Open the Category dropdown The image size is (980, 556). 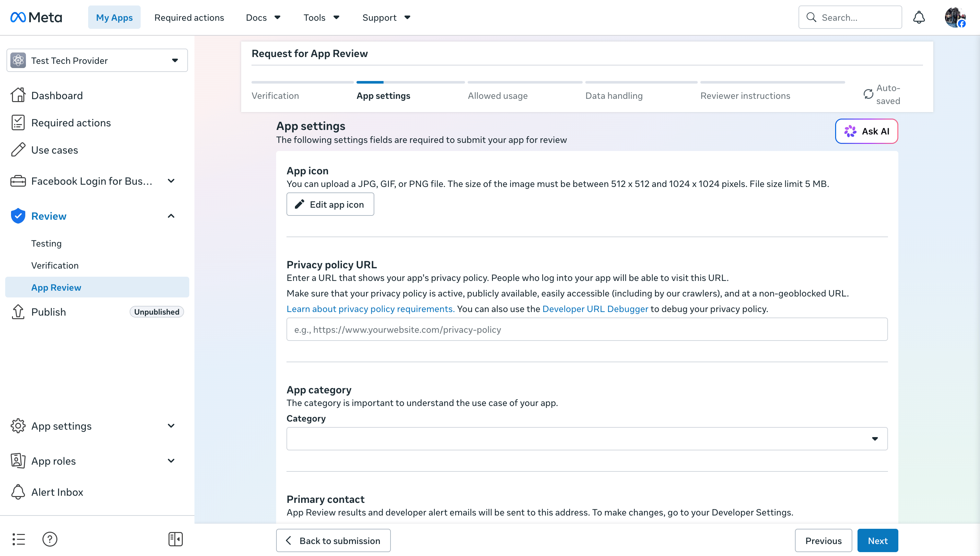coord(587,438)
